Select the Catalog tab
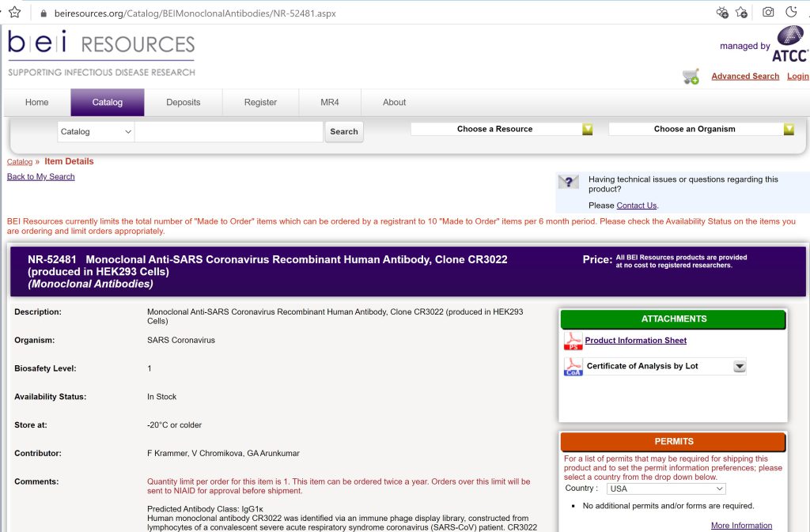This screenshot has height=532, width=810. click(x=108, y=102)
